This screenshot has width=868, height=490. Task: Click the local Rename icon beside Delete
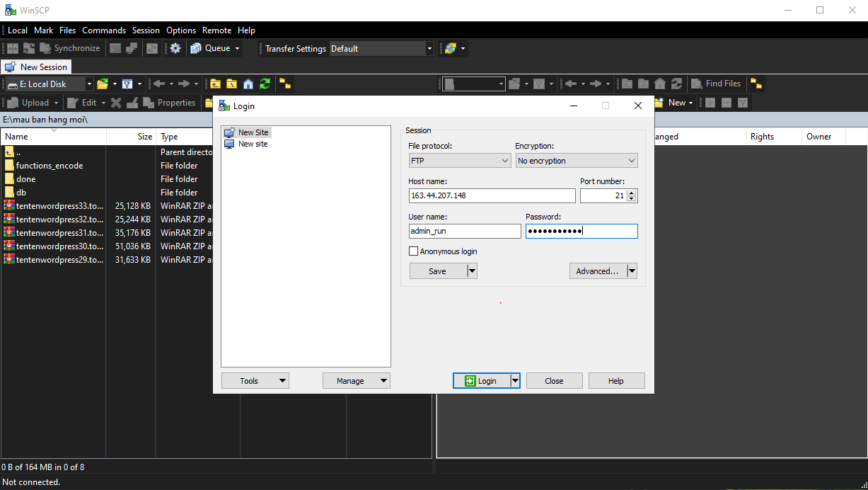(x=132, y=103)
